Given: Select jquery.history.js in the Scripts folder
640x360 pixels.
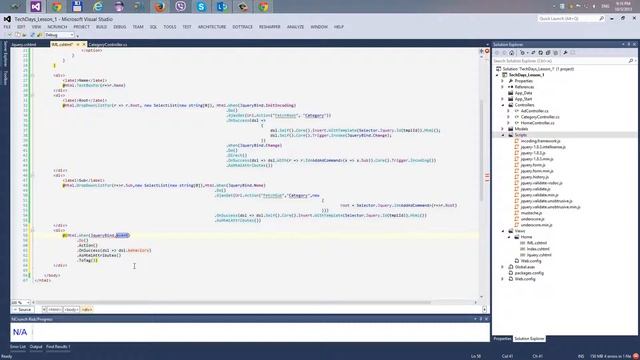Looking at the screenshot, I should (x=534, y=177).
